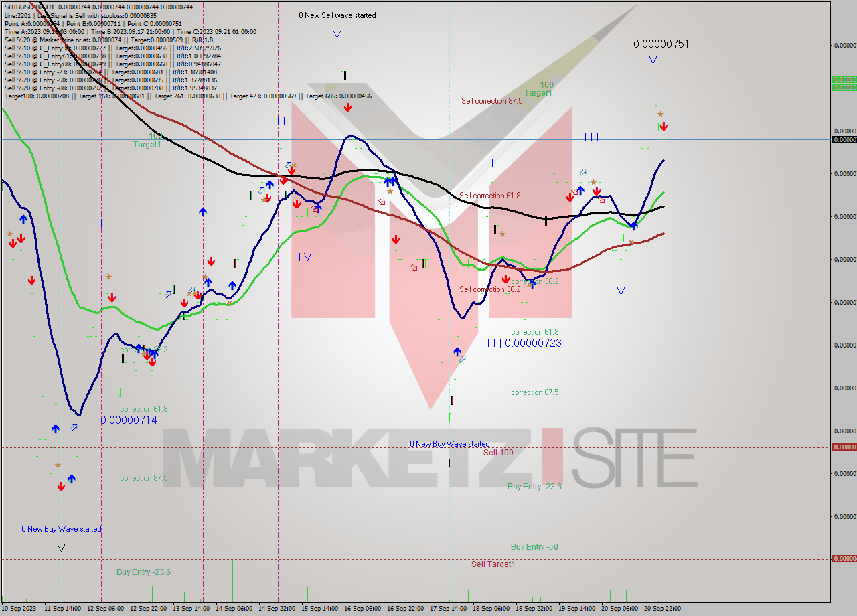Select the 'Sell %10 @ C_Entry61' line

click(112, 56)
